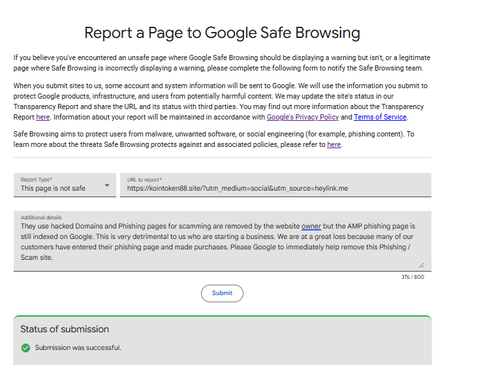The height and width of the screenshot is (365, 500).
Task: Open the Transparency Report 'here' link
Action: pyautogui.click(x=43, y=117)
